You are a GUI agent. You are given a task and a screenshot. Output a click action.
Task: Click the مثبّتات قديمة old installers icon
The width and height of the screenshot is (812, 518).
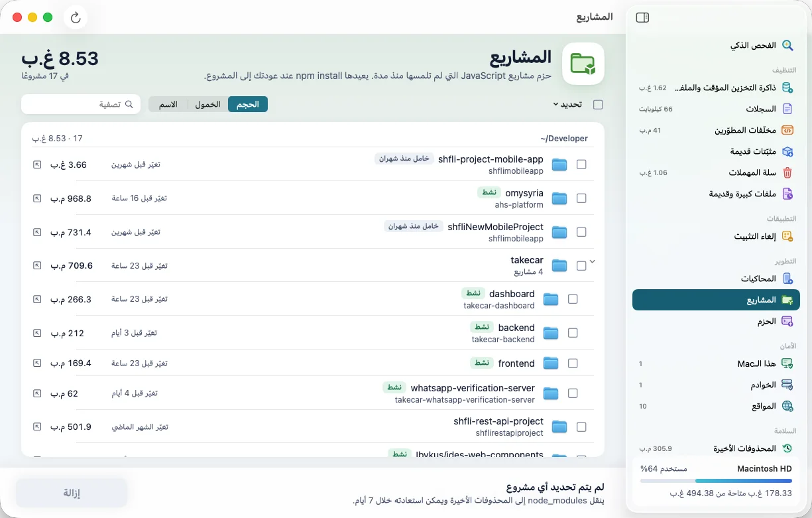pos(787,151)
